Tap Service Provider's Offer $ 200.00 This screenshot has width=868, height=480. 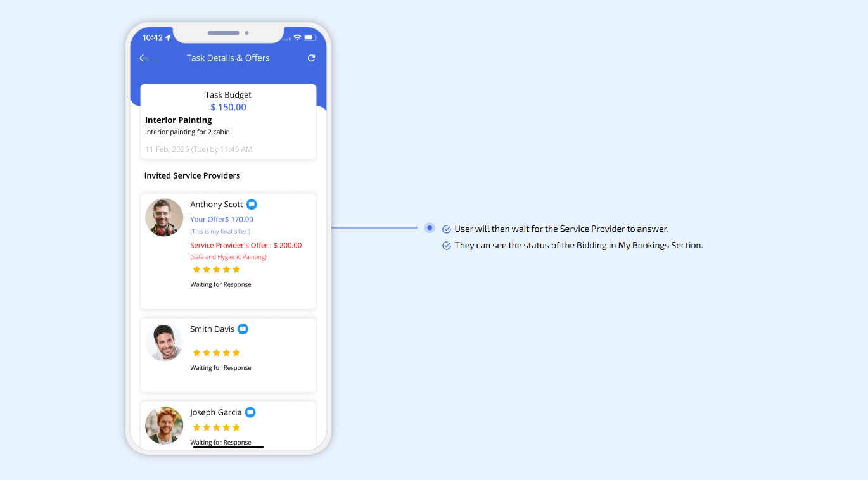tap(246, 245)
